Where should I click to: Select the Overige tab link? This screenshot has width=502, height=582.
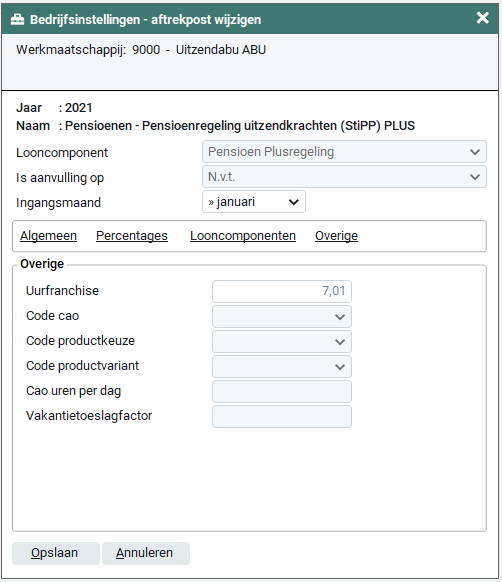pos(336,236)
